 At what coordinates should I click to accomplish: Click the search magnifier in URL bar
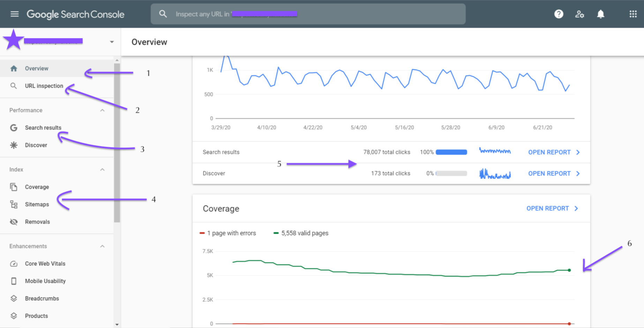[163, 14]
